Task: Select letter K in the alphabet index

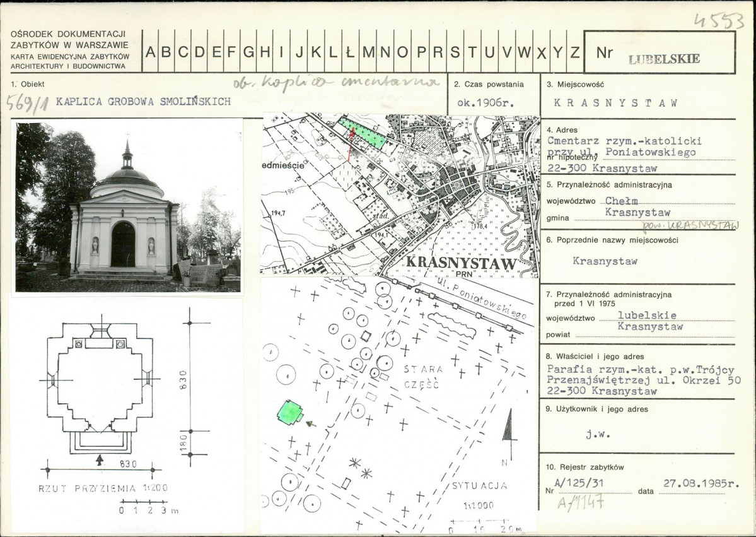Action: click(317, 52)
